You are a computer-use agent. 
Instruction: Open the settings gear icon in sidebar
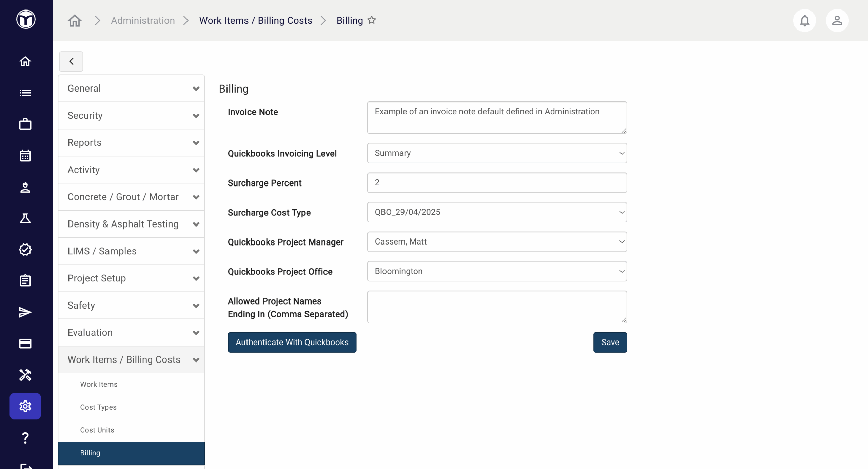click(x=25, y=406)
